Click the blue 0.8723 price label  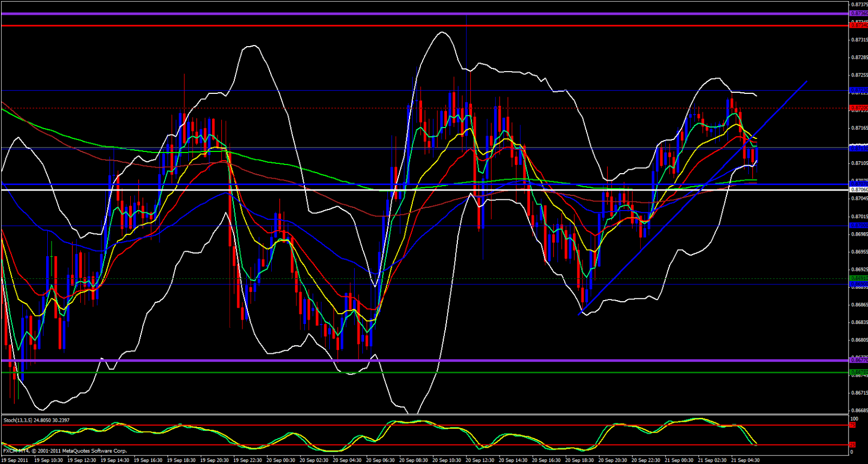[859, 90]
